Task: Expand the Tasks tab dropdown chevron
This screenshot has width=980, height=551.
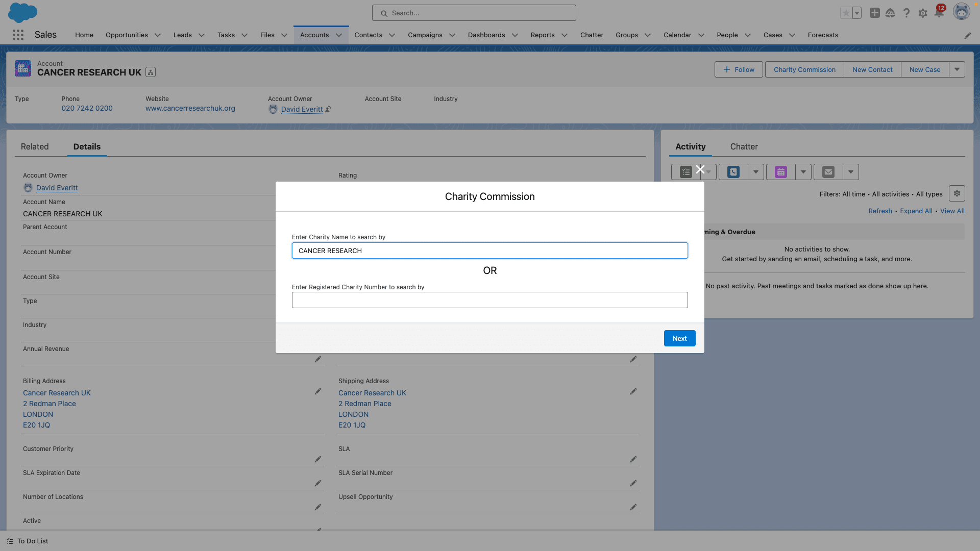Action: pyautogui.click(x=244, y=35)
